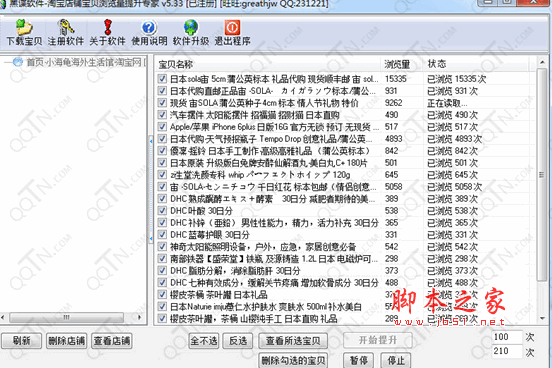552x368 pixels.
Task: Select the 正在读取... status cell
Action: pos(447,103)
